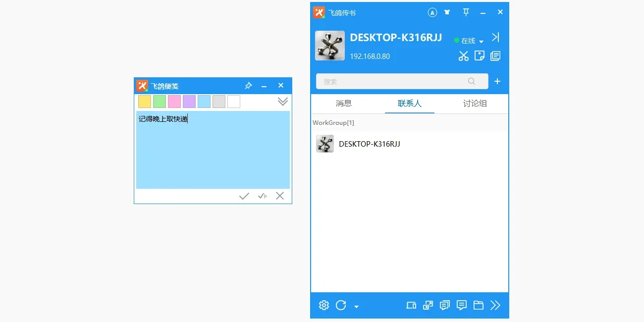Click the checkmark with arrow icon in the note
Screen dimensions: 644x322
click(263, 196)
